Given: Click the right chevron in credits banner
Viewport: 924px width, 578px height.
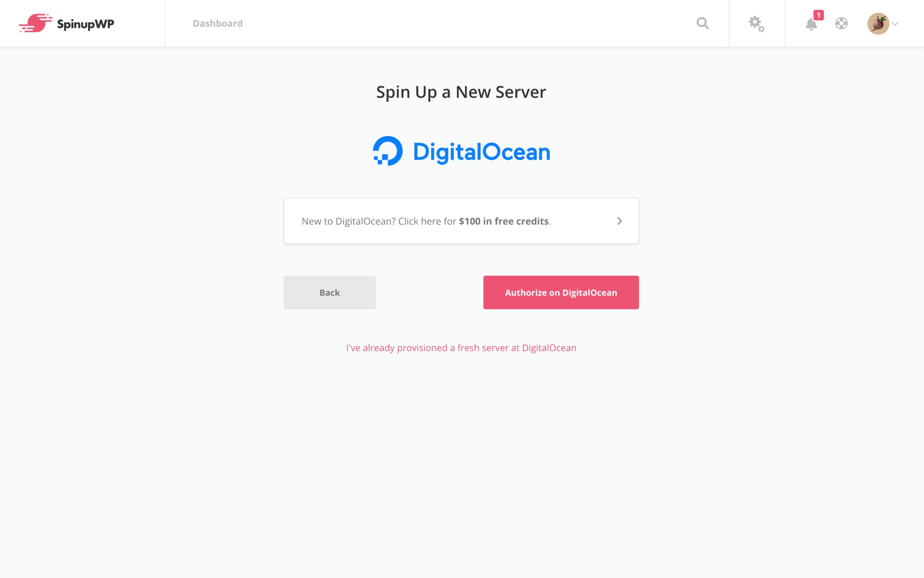Looking at the screenshot, I should [x=619, y=221].
